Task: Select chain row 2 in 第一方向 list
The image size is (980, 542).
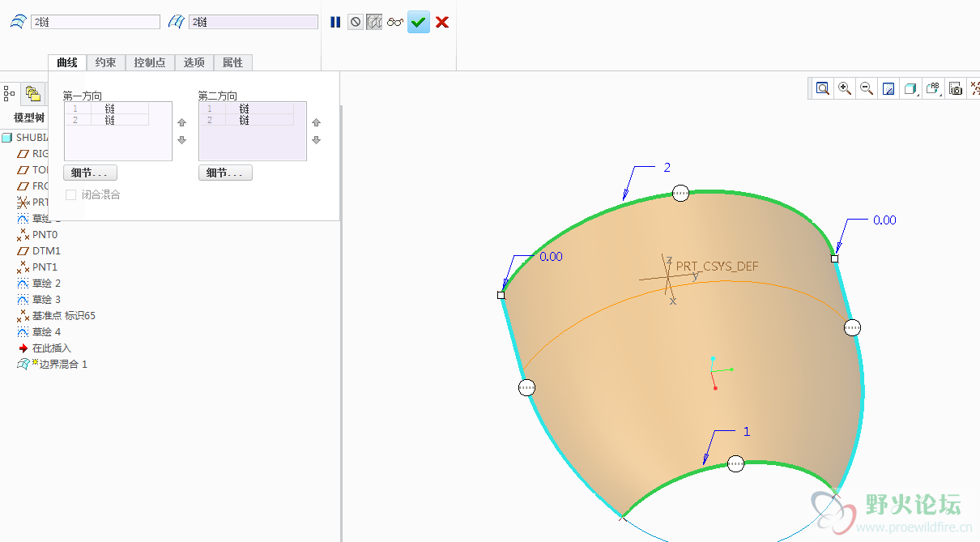Action: point(107,120)
